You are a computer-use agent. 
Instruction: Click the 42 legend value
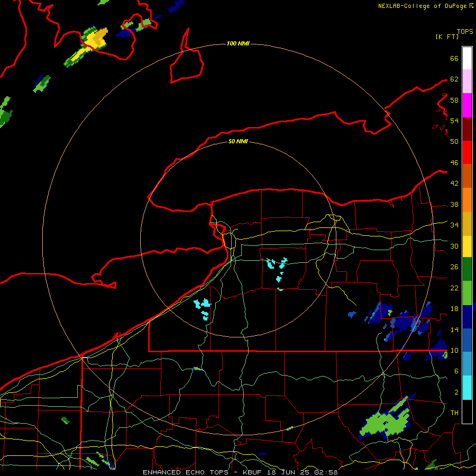(x=454, y=184)
